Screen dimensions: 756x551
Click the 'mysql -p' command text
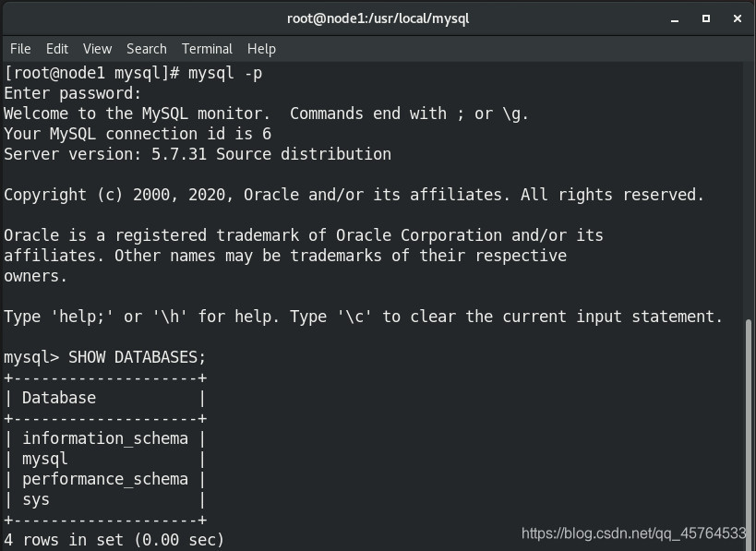pos(225,73)
